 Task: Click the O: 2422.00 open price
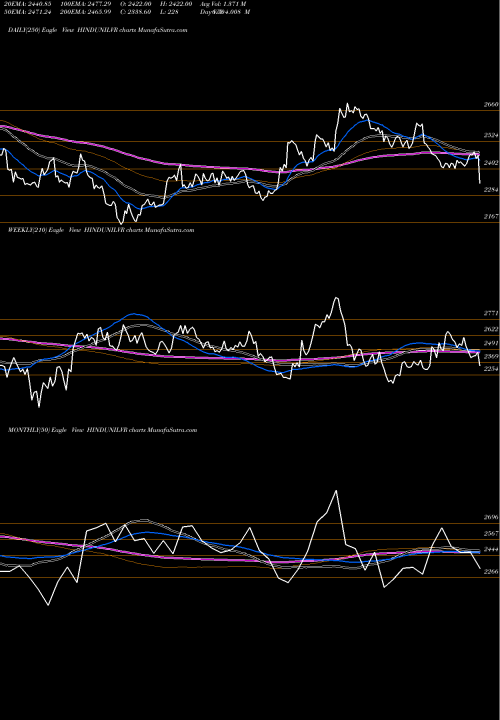(x=135, y=4)
